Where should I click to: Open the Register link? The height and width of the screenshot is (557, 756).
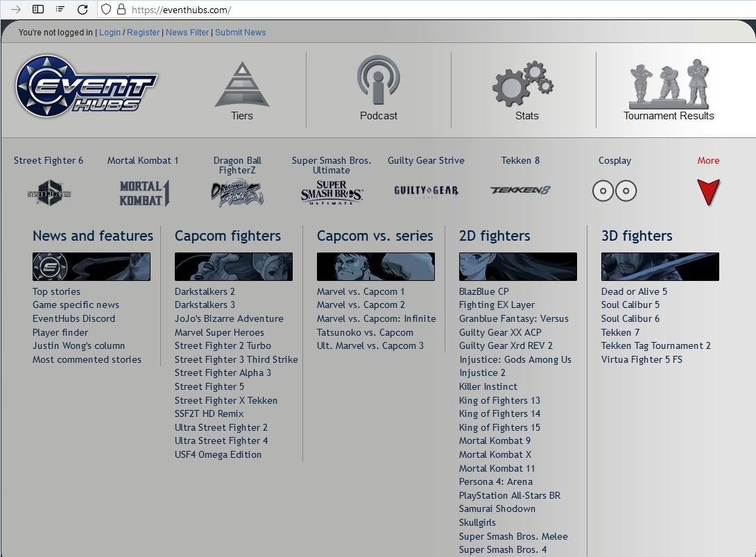click(x=143, y=33)
